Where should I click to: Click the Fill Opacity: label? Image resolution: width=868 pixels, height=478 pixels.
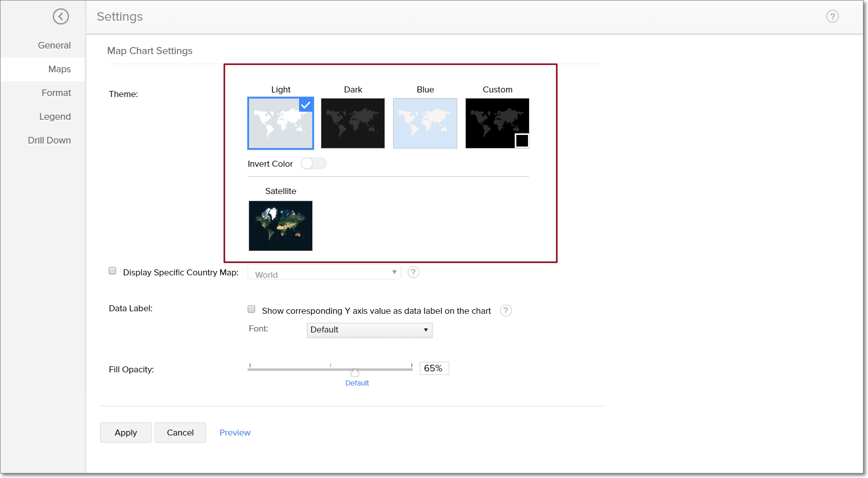[x=131, y=369]
